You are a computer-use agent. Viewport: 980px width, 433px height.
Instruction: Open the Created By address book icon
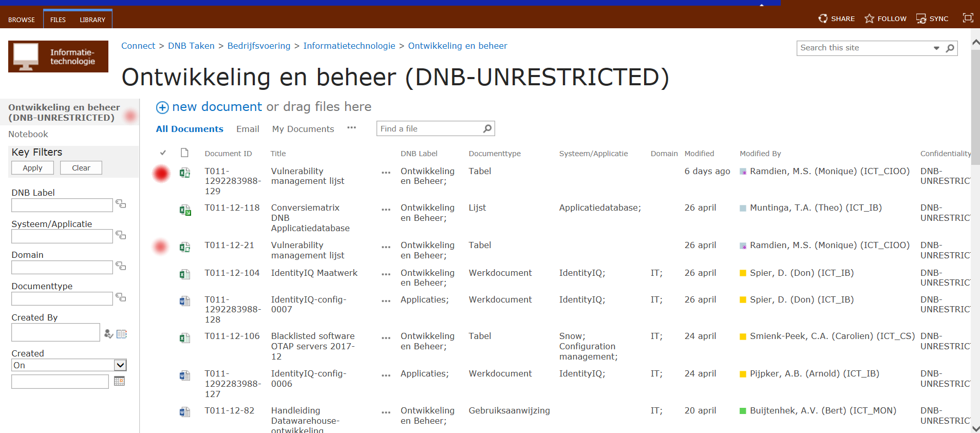[x=122, y=334]
